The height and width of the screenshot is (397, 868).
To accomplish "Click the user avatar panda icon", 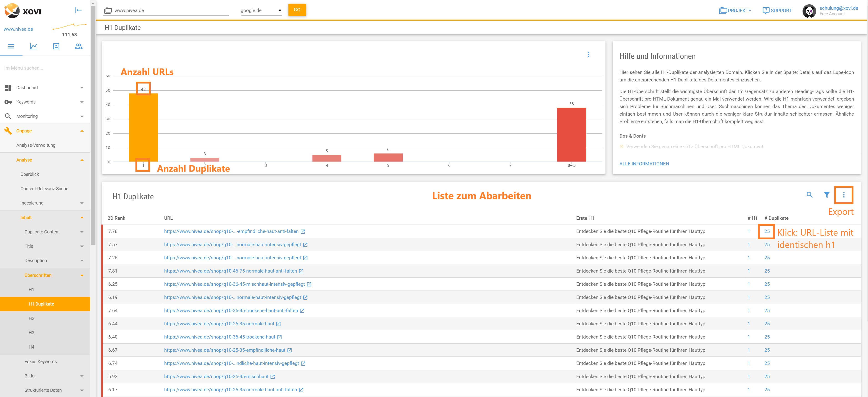I will tap(809, 11).
